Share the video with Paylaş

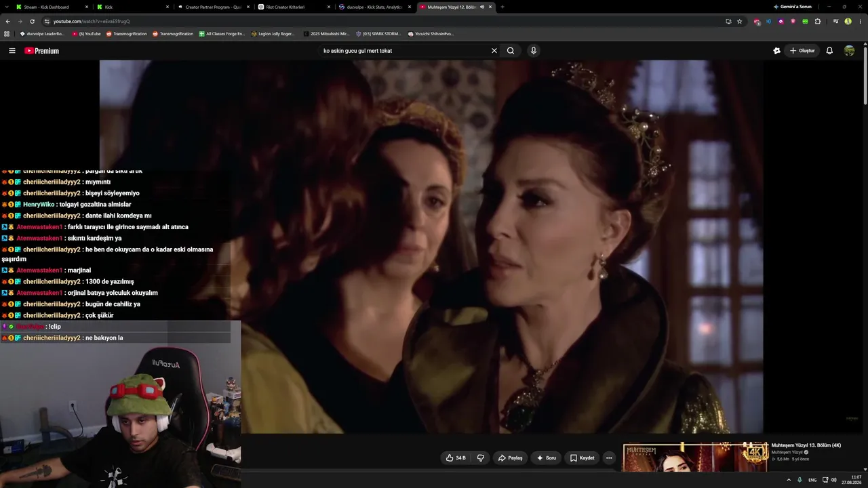(x=510, y=458)
